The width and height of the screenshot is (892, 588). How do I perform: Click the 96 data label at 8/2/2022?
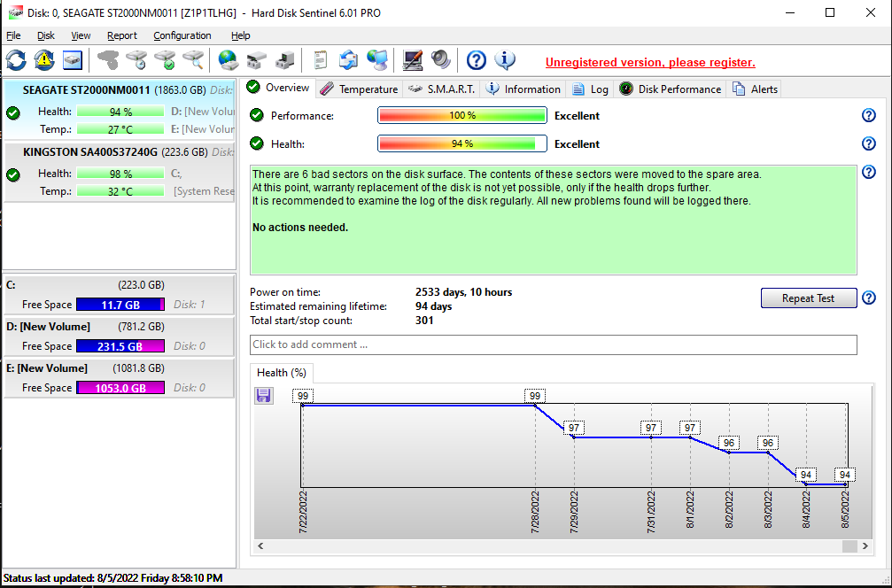[729, 443]
